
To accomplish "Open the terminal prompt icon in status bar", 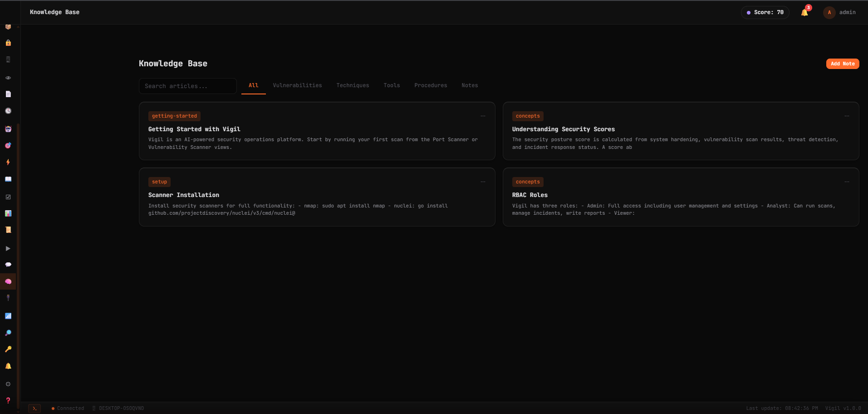I will [34, 408].
